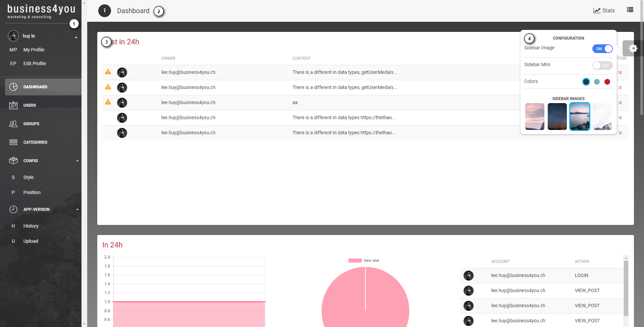Viewport: 644px width, 327px height.
Task: Open Upload under App-Version
Action: (31, 241)
